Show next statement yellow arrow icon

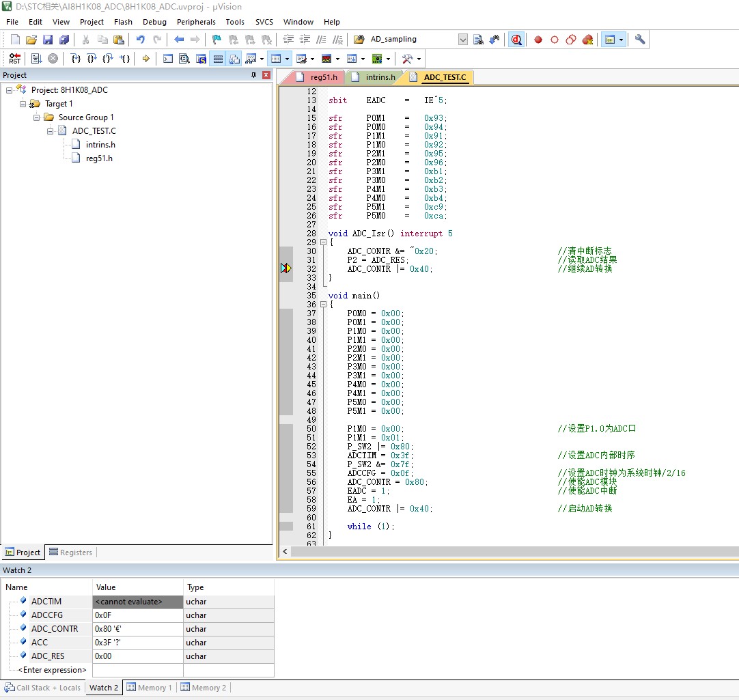(146, 59)
